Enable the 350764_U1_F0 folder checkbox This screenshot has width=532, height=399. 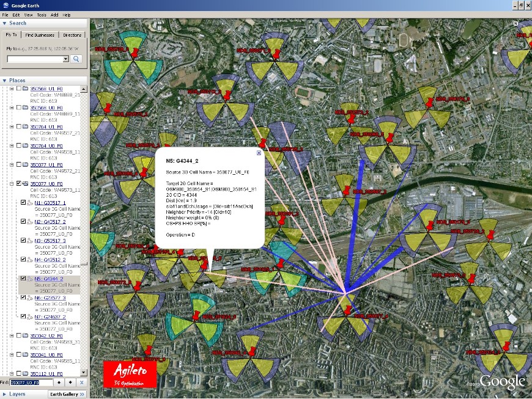[18, 127]
